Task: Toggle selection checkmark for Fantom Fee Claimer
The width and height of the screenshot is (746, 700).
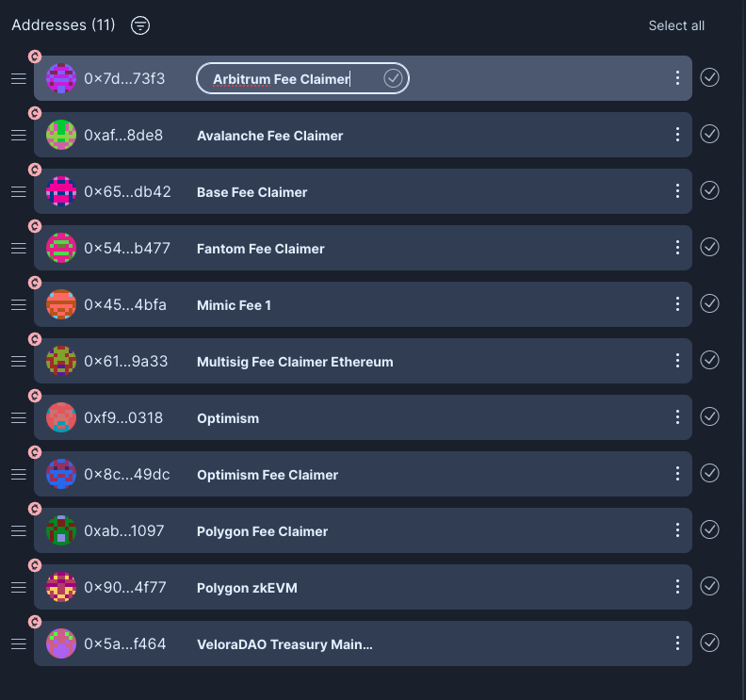Action: point(710,247)
